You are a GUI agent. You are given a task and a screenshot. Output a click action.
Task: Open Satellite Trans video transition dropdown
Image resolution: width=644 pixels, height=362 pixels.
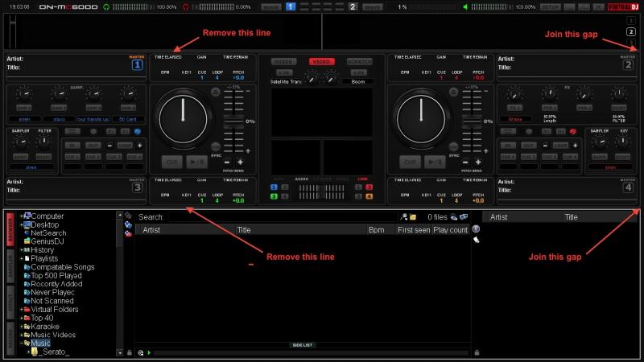tap(286, 82)
